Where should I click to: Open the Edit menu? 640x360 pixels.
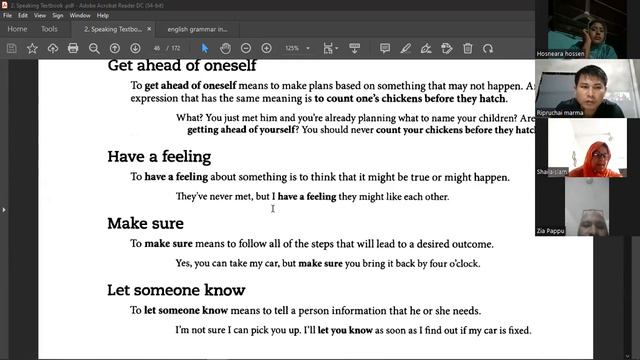pyautogui.click(x=23, y=16)
